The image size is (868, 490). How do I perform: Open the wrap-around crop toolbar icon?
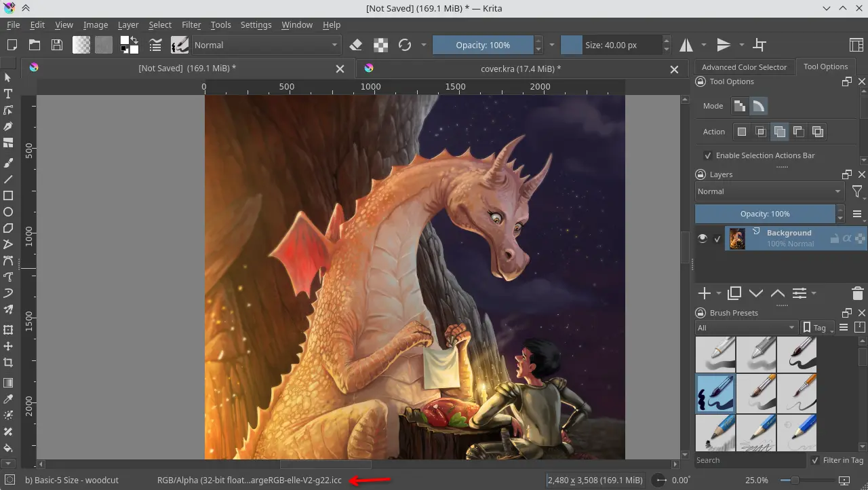760,45
